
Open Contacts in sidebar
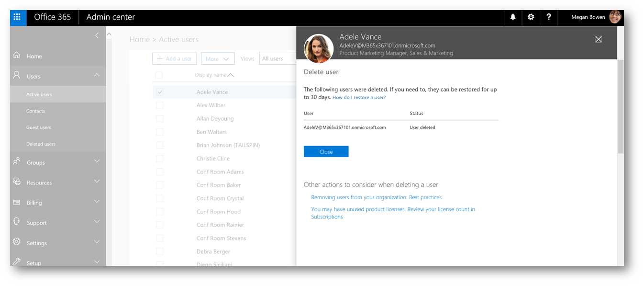tap(35, 111)
